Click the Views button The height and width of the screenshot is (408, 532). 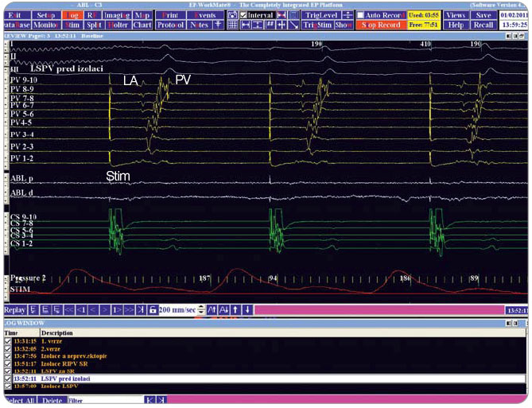point(456,15)
